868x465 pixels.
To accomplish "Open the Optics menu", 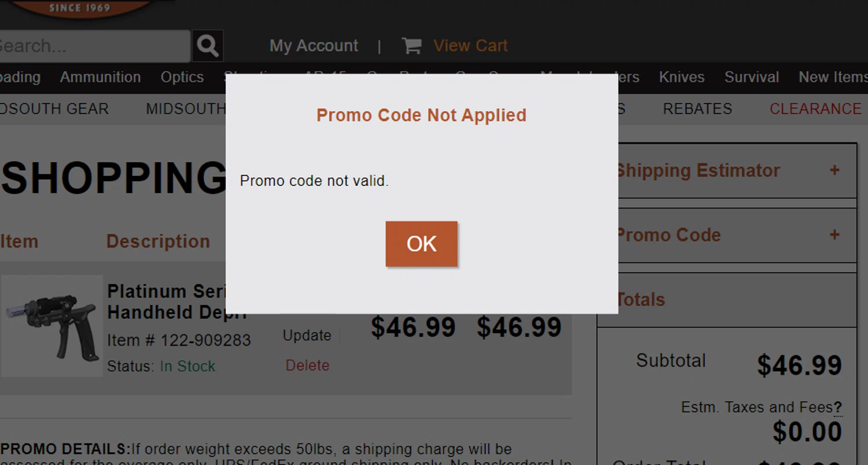I will [x=182, y=77].
